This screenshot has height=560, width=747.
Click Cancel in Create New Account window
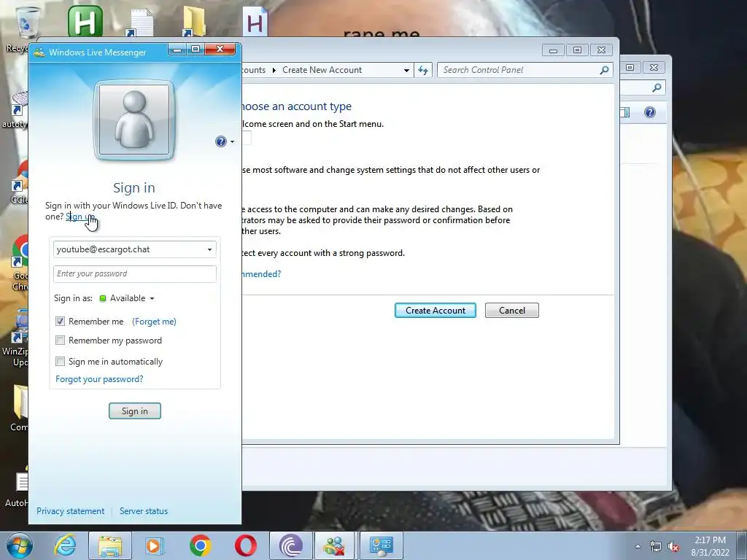pos(512,311)
